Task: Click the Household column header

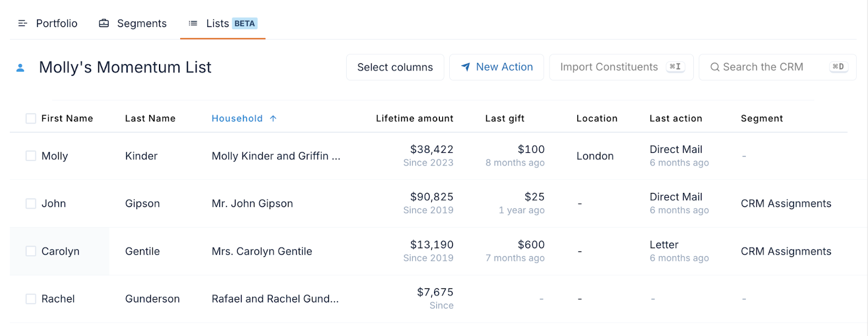Action: (237, 118)
